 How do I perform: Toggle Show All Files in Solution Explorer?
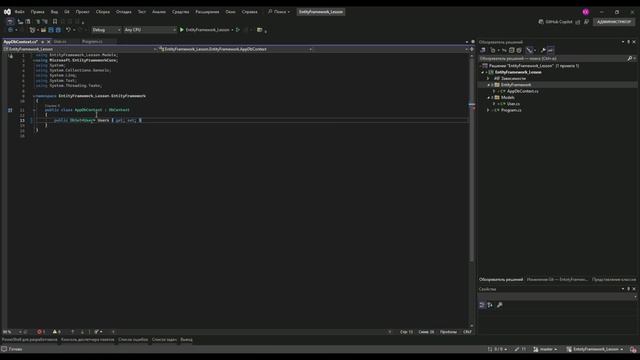coord(519,50)
